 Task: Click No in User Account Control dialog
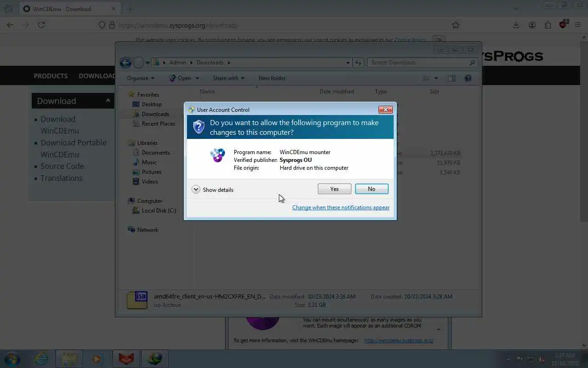coord(372,189)
